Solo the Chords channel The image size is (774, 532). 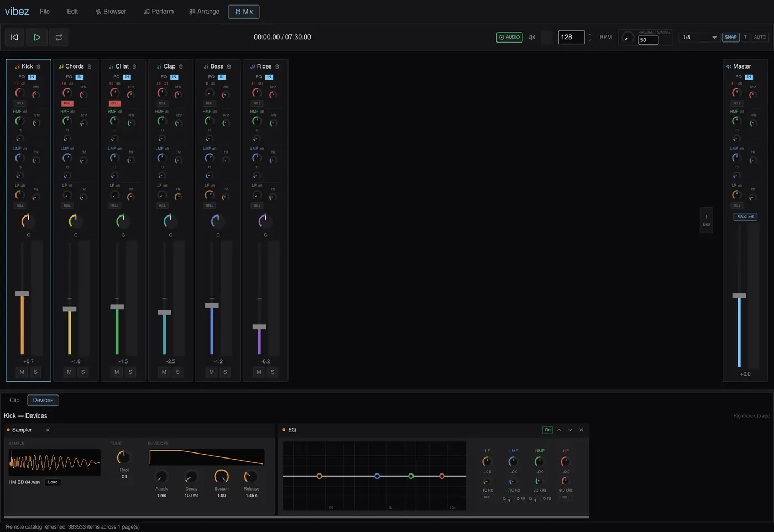pyautogui.click(x=83, y=372)
